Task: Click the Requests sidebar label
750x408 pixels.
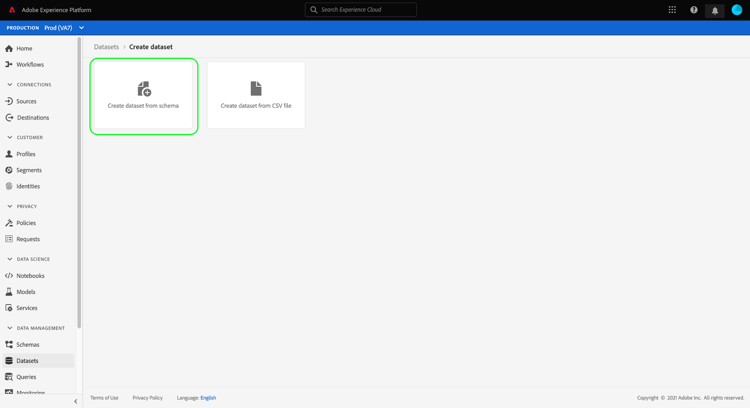Action: tap(28, 239)
